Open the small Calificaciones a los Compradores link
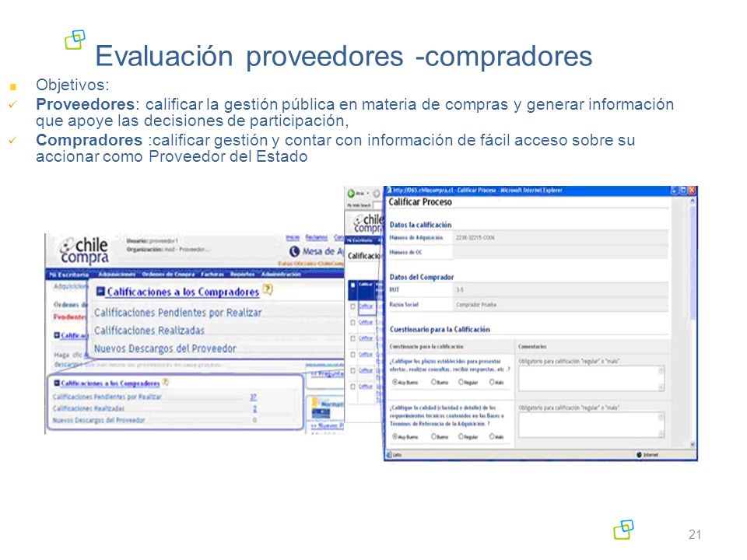The height and width of the screenshot is (560, 747). coord(110,383)
